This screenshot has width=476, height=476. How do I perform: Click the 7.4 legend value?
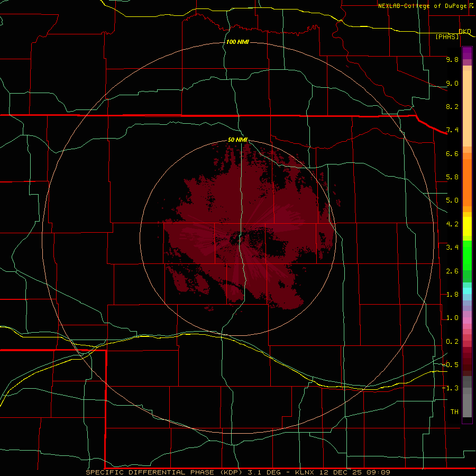(x=452, y=130)
